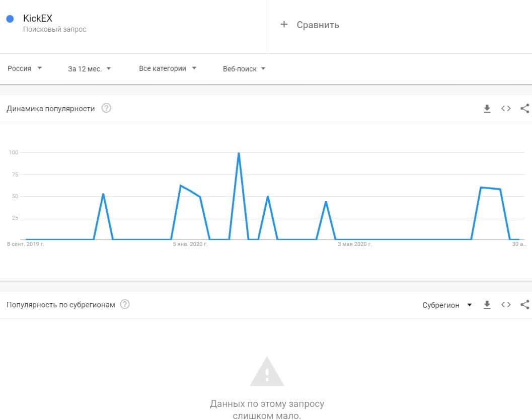This screenshot has width=532, height=420.
Task: Open embed code for the popularity chart
Action: tap(506, 109)
